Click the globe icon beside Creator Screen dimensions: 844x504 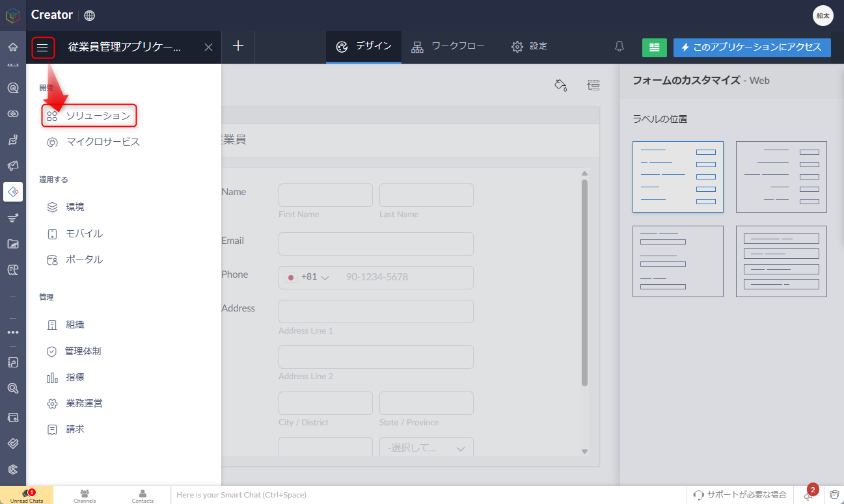90,16
